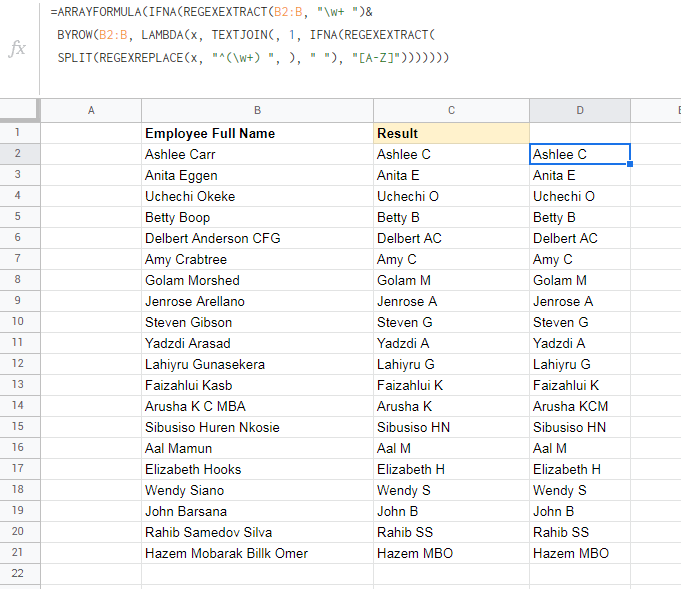
Task: Select cell containing Faizahlui Kasb
Action: tap(258, 385)
